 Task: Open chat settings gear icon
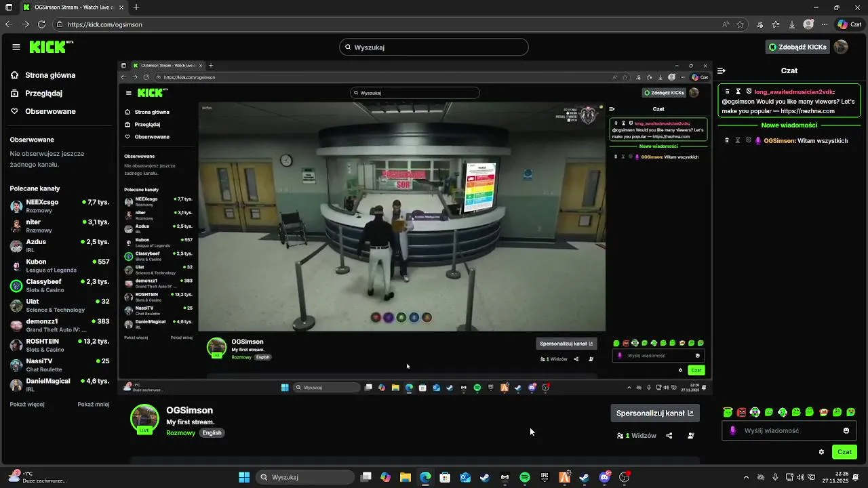click(x=821, y=452)
